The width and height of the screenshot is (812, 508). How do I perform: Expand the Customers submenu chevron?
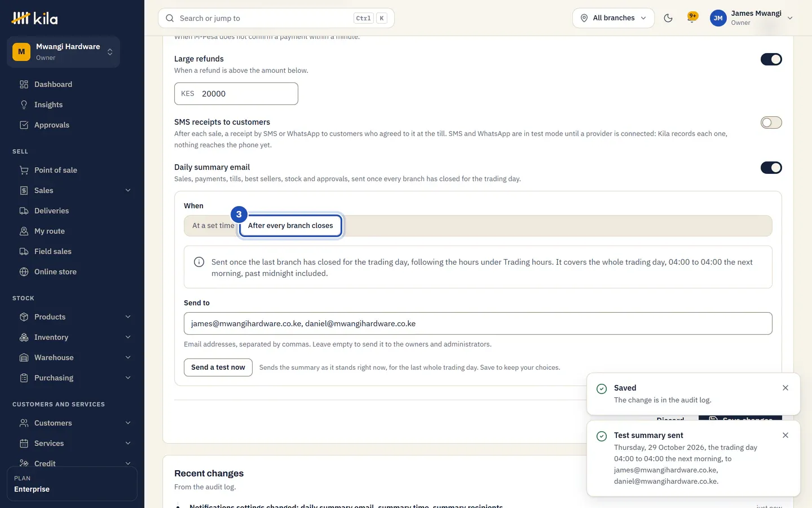pos(128,423)
